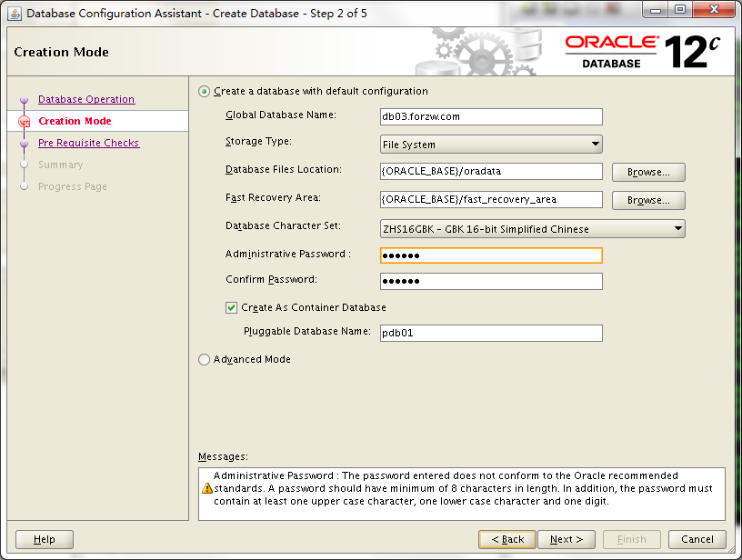Expand the Storage Type list arrow
The height and width of the screenshot is (560, 742).
click(x=596, y=144)
